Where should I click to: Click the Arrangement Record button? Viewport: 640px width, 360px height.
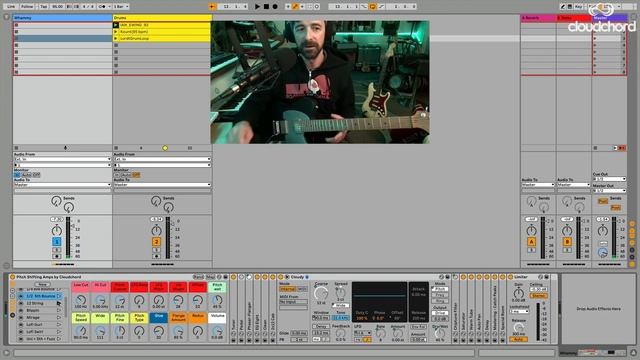pos(275,7)
